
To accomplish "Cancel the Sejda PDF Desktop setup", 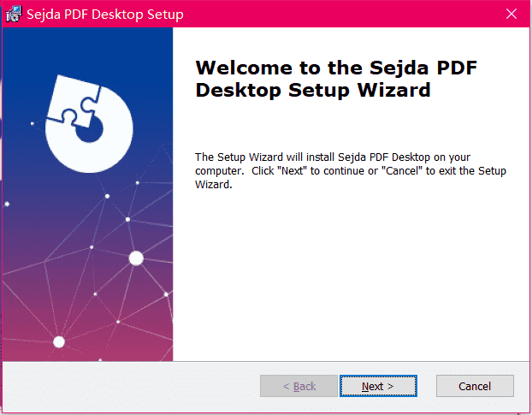I will click(475, 386).
